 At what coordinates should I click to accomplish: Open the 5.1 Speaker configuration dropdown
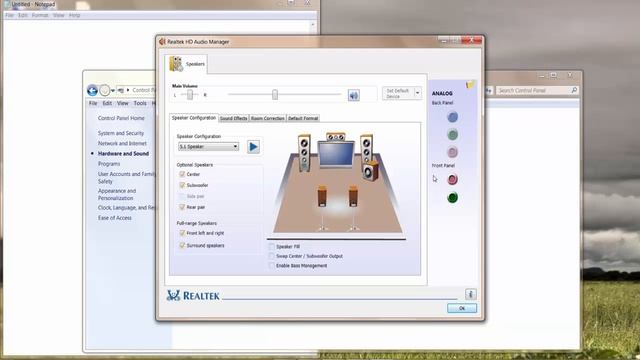209,147
